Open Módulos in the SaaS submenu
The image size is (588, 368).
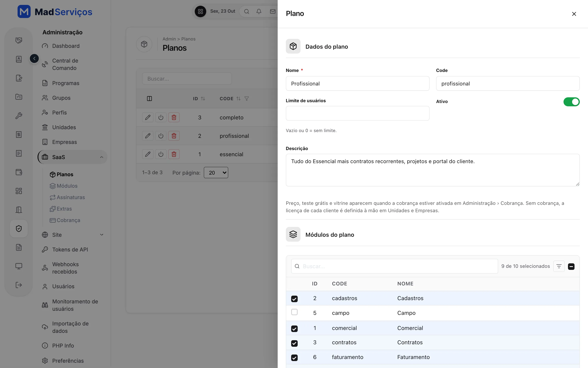click(x=64, y=186)
